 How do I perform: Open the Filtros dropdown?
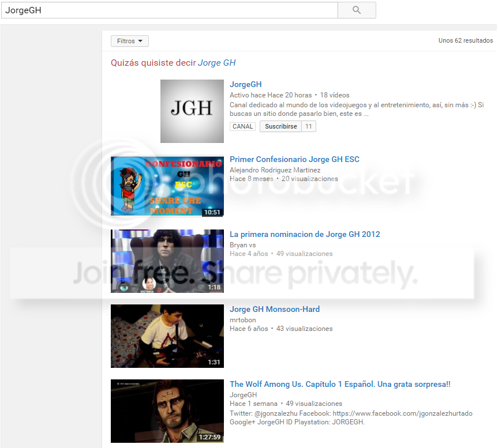pyautogui.click(x=130, y=41)
